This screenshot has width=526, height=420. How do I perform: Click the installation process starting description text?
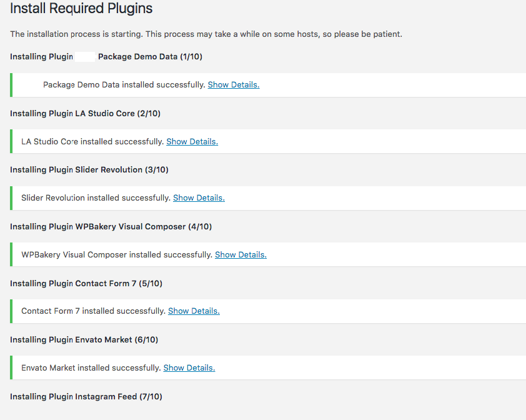coord(205,34)
